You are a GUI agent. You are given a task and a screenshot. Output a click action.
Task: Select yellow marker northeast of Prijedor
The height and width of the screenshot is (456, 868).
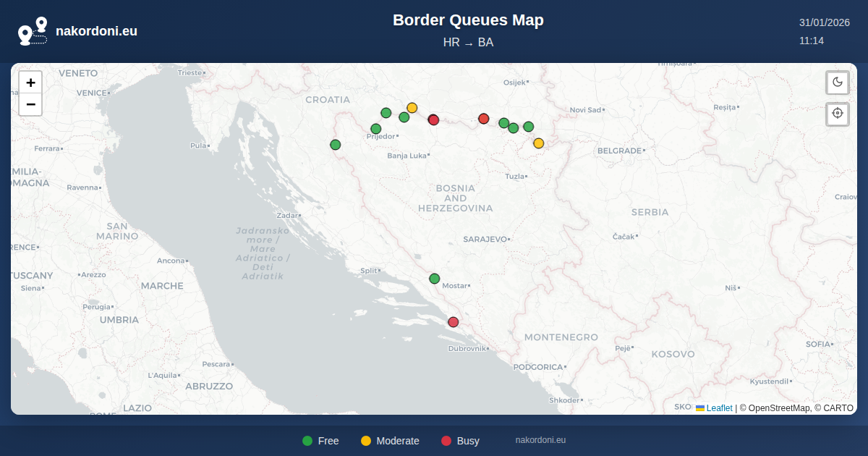[x=412, y=108]
